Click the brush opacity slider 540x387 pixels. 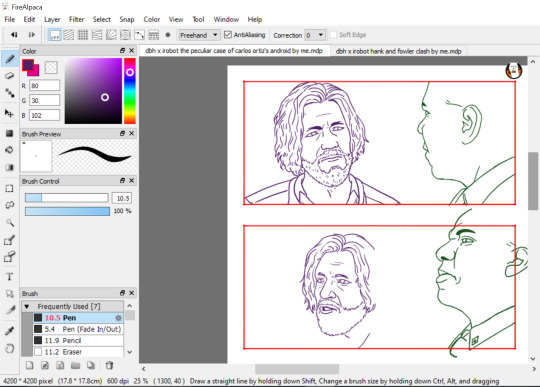pyautogui.click(x=67, y=211)
